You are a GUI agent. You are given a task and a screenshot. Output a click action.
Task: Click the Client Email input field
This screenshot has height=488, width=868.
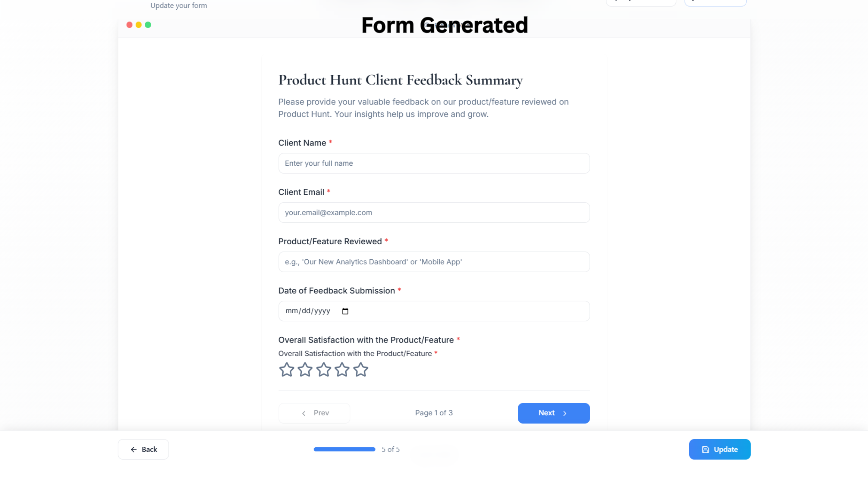[x=434, y=212]
